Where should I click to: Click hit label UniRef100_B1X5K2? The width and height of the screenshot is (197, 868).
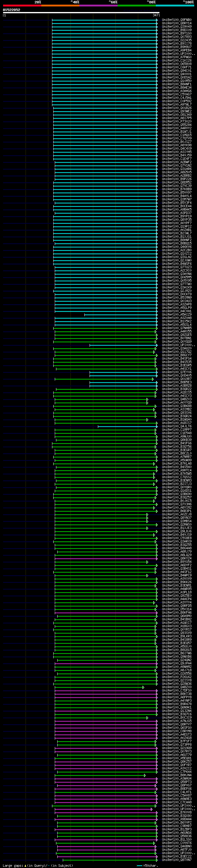coord(177,321)
